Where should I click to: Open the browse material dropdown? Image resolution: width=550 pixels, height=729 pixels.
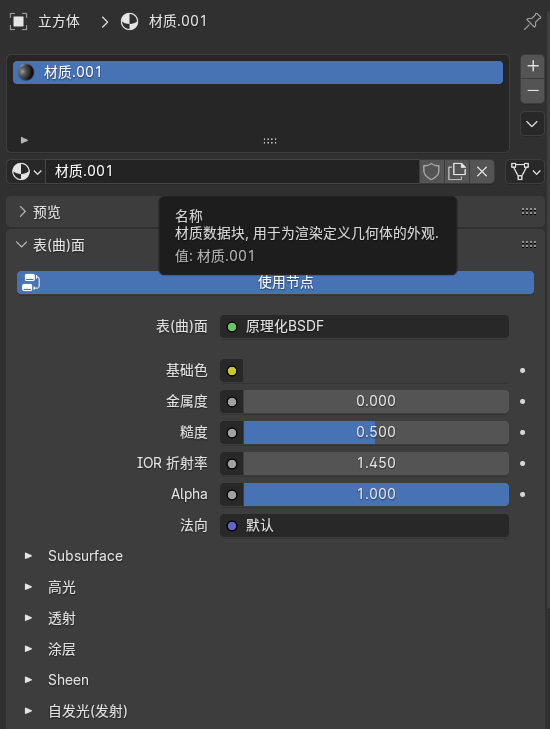[26, 172]
